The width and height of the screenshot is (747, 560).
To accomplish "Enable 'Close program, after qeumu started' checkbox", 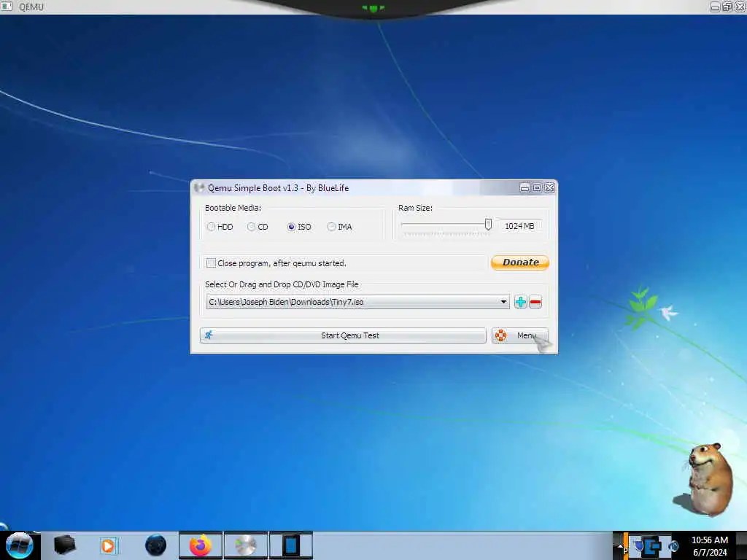I will 211,262.
